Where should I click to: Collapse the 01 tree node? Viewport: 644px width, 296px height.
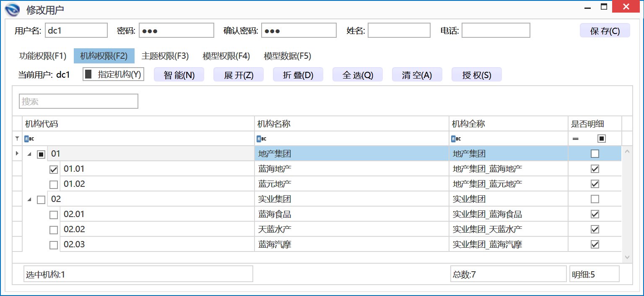[29, 155]
